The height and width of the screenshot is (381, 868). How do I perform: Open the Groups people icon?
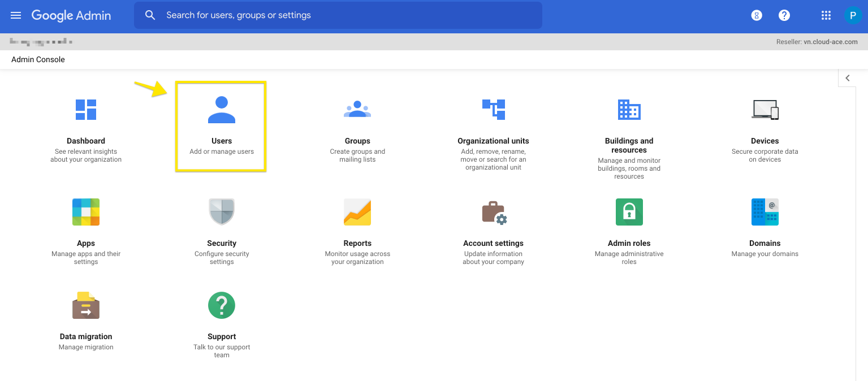click(357, 109)
